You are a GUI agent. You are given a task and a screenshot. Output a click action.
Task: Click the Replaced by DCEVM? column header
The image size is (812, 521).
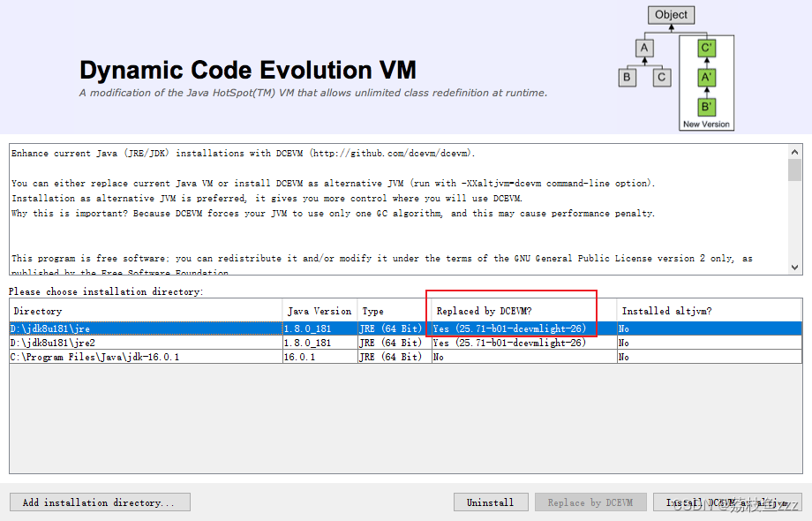click(x=524, y=311)
